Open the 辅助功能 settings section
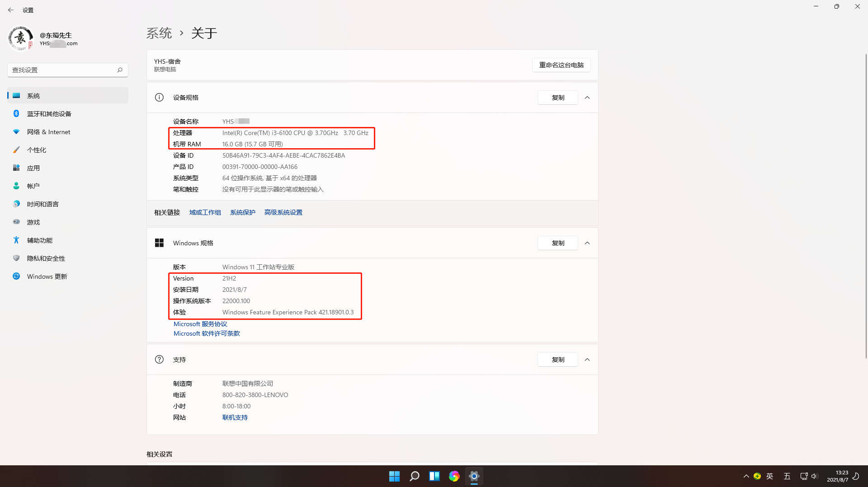 click(39, 240)
